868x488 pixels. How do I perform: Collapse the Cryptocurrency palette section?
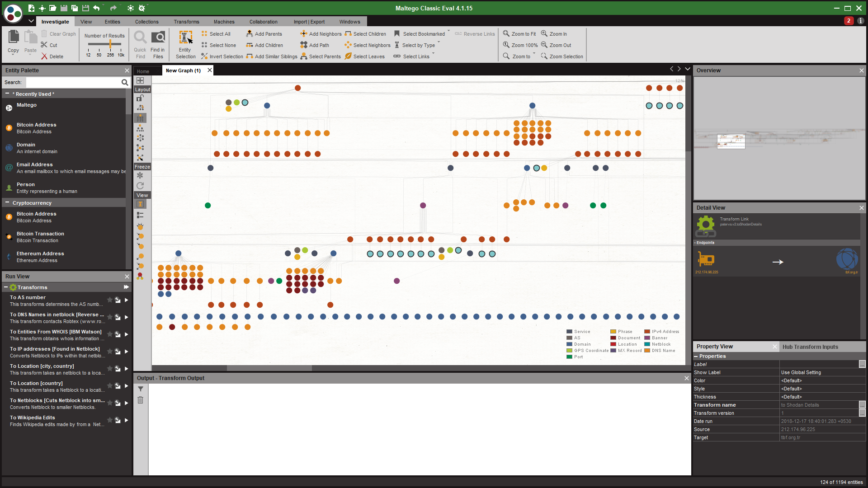coord(7,202)
